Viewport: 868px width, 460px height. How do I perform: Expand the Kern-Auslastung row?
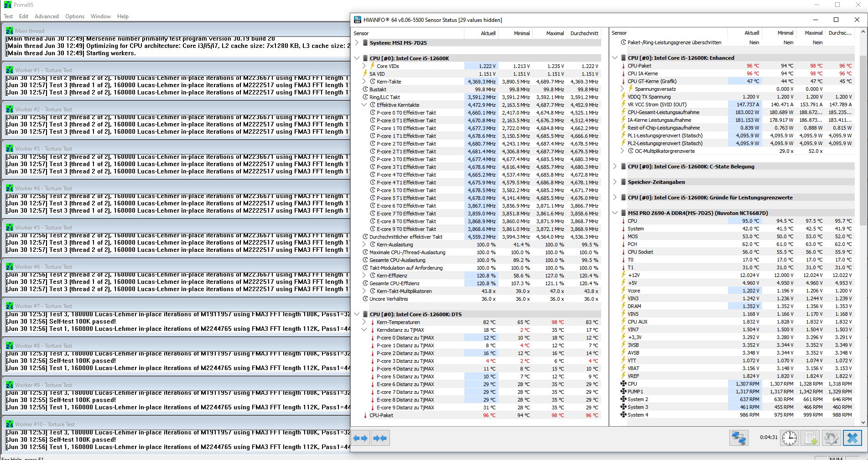(x=364, y=245)
